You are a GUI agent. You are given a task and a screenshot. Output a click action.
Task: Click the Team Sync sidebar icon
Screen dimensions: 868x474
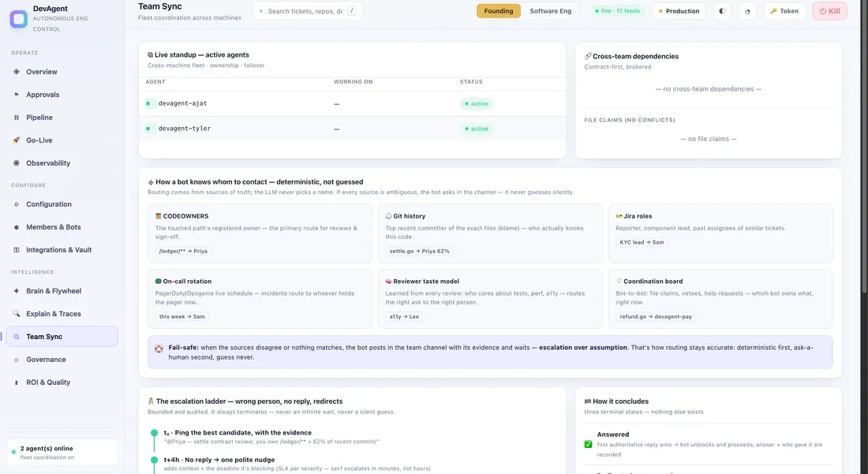tap(16, 337)
